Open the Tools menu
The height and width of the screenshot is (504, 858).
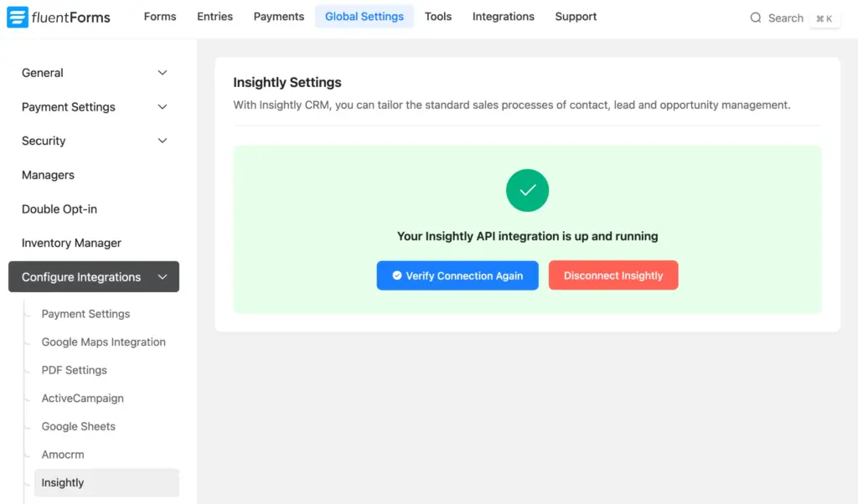[437, 16]
